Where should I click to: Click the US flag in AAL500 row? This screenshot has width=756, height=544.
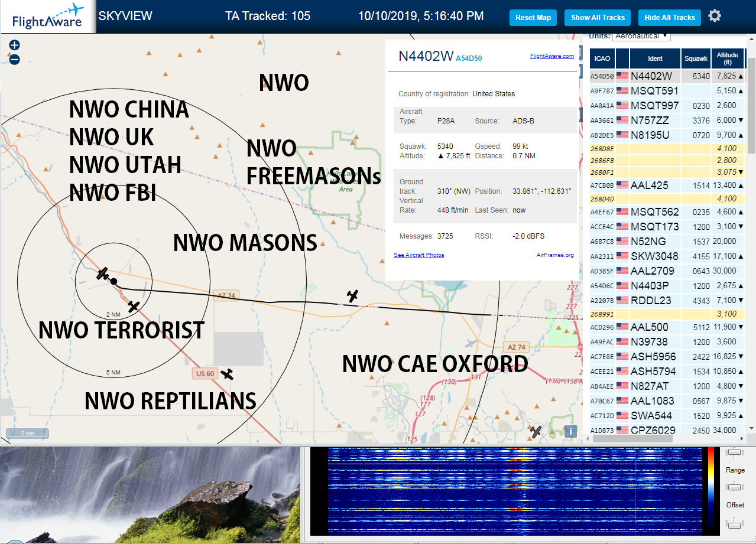(622, 327)
